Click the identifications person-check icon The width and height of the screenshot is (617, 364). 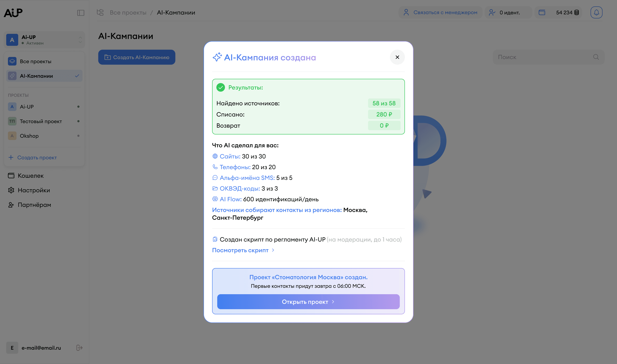tap(492, 12)
